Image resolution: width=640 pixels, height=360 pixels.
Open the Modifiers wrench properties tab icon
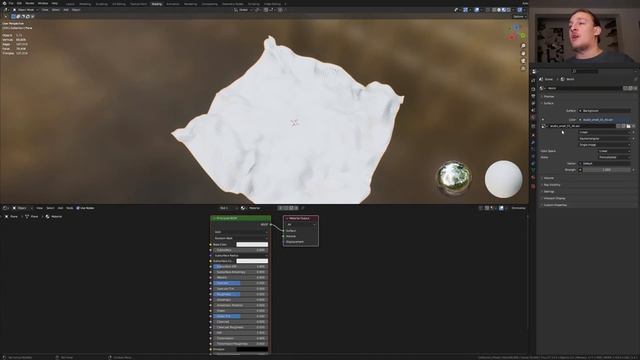(533, 142)
